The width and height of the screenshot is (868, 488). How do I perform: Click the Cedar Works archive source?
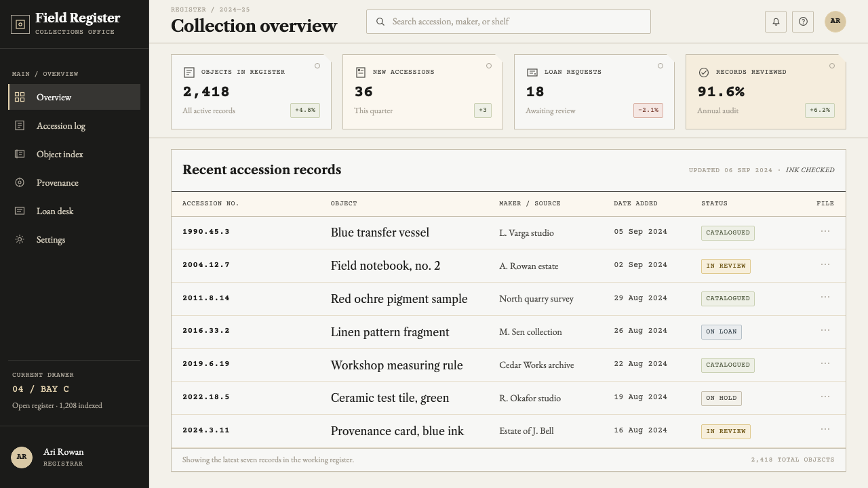[x=536, y=365]
